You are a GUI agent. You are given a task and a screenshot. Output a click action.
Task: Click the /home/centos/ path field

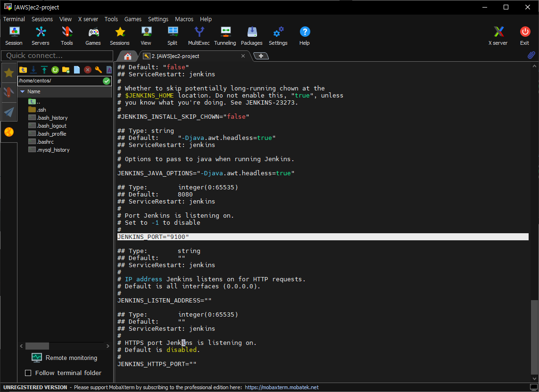(x=60, y=81)
